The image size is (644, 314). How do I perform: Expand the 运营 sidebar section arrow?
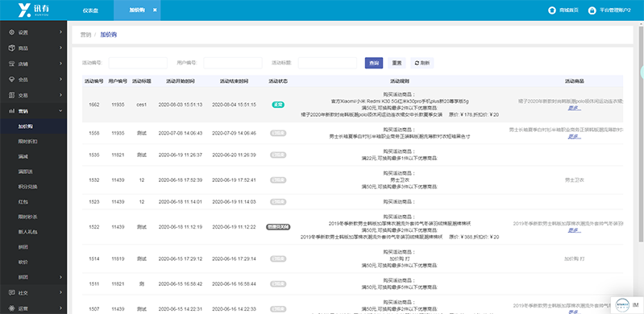tap(60, 308)
